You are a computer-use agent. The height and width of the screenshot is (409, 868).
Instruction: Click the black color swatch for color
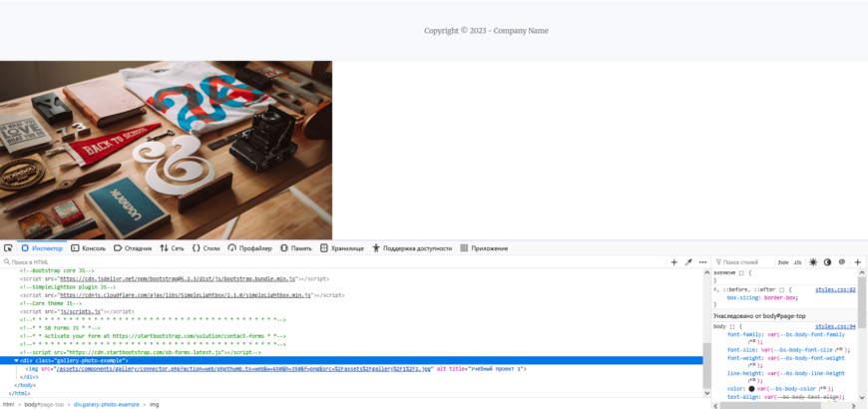(x=751, y=388)
